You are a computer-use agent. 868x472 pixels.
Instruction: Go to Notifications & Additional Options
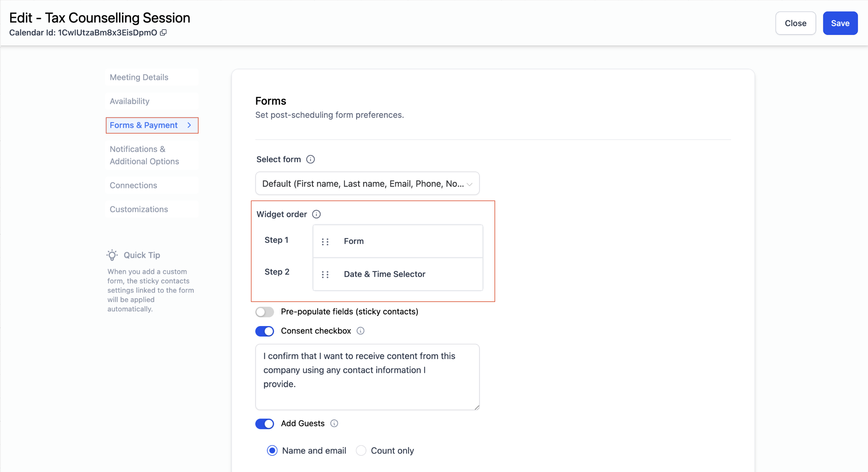click(144, 155)
